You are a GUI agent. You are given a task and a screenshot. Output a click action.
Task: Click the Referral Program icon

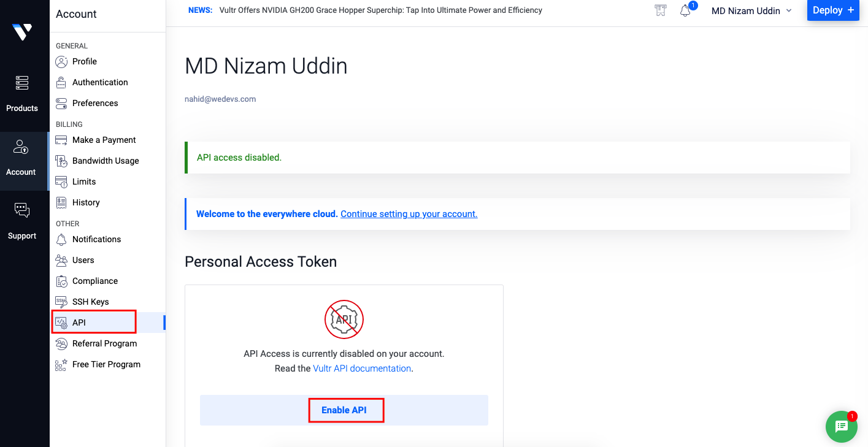[61, 343]
